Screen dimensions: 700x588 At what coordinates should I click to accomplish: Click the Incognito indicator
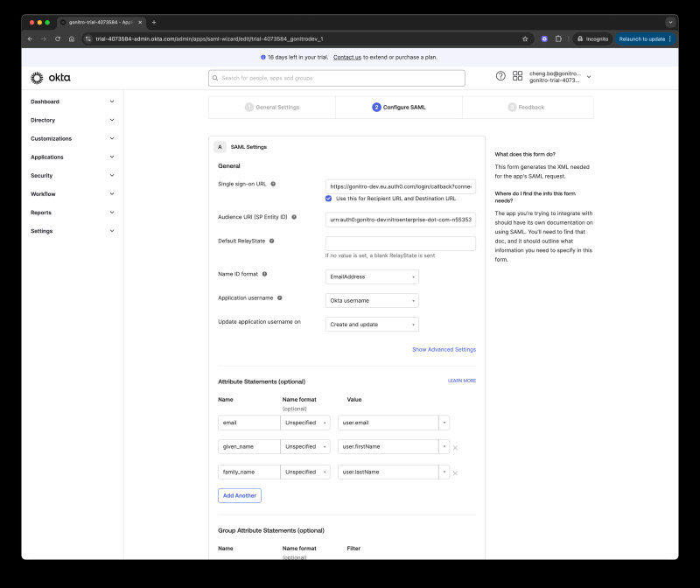point(592,38)
